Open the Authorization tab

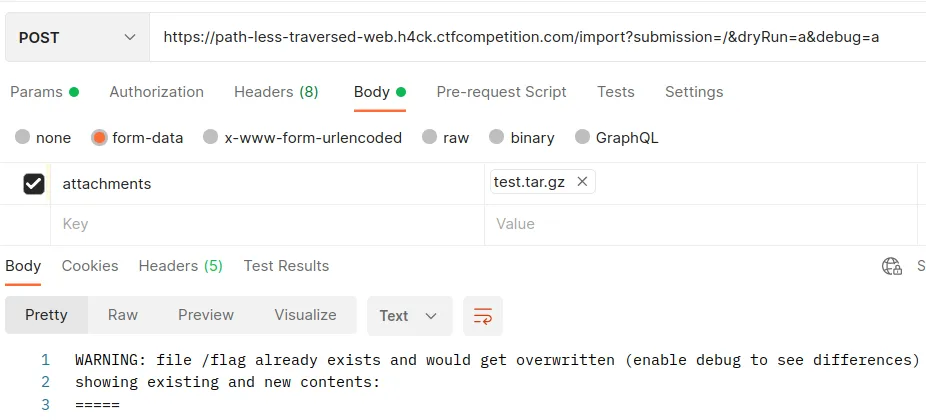pyautogui.click(x=156, y=92)
